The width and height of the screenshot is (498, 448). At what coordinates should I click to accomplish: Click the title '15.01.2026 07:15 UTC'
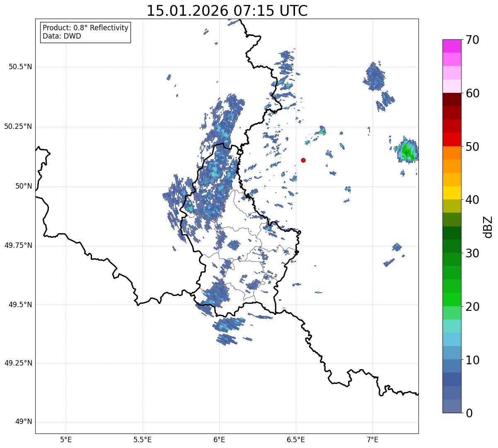(227, 11)
